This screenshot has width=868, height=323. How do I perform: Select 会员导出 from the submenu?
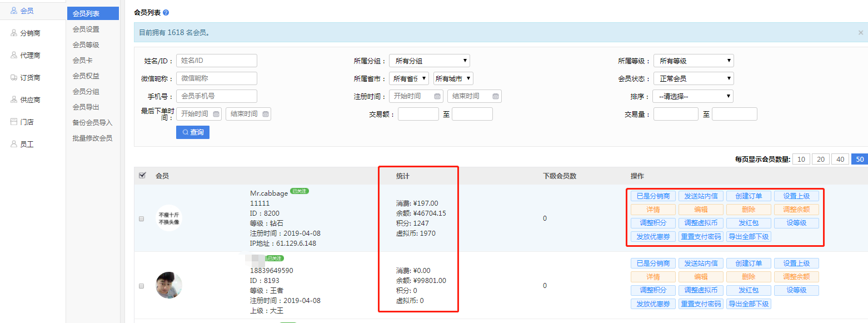tap(86, 107)
